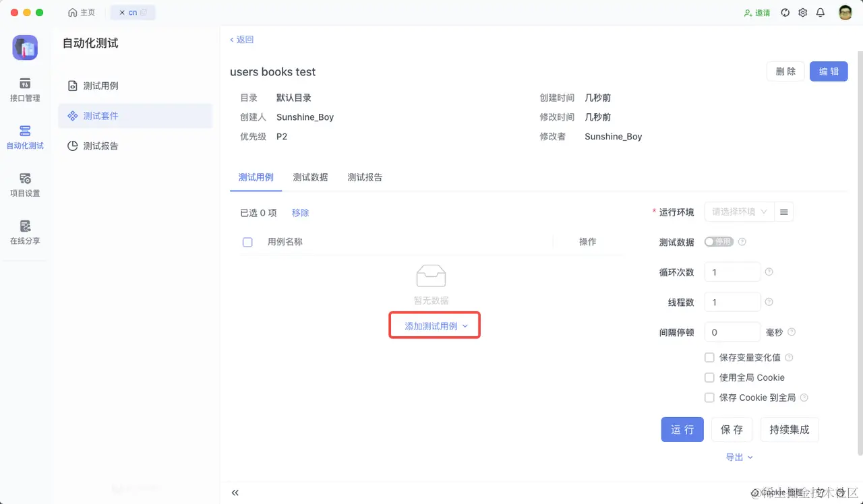Open the 导出 dropdown

(739, 458)
